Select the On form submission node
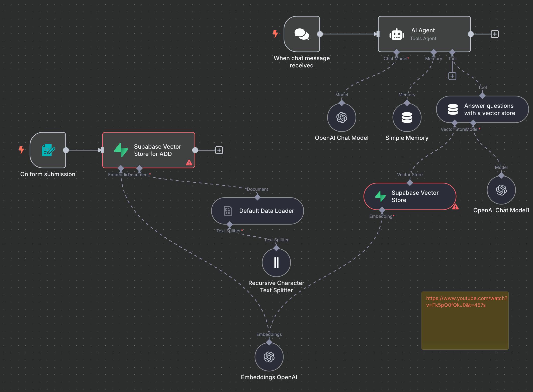The image size is (533, 392). point(48,150)
